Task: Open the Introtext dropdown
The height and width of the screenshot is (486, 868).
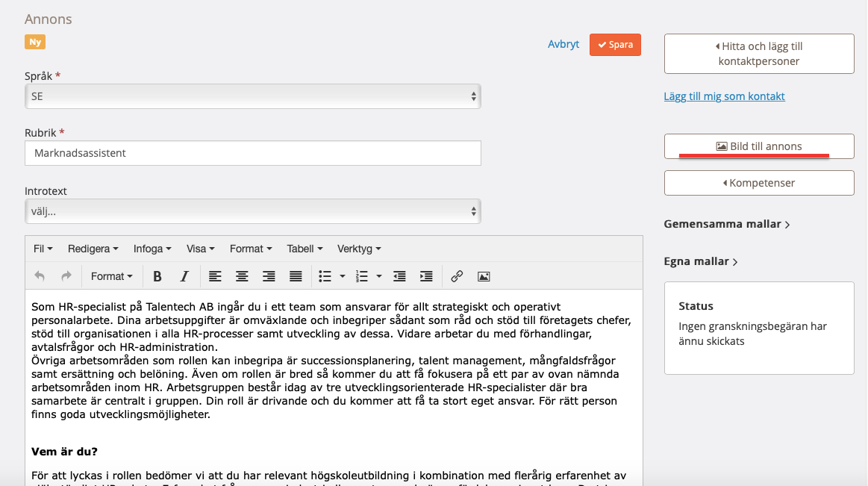Action: coord(252,211)
